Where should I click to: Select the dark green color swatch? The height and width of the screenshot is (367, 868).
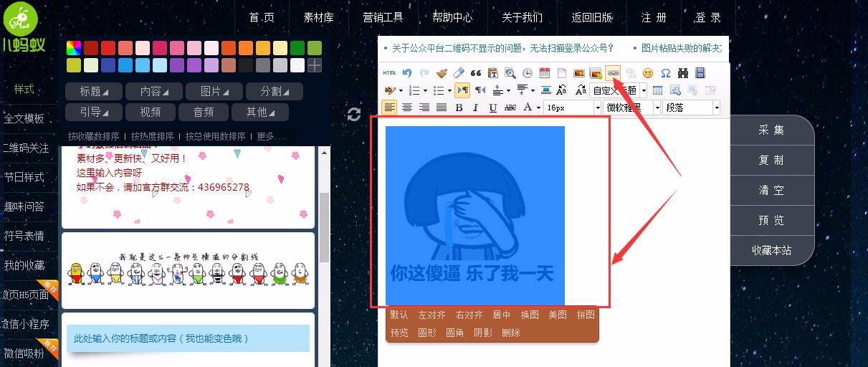tap(297, 48)
